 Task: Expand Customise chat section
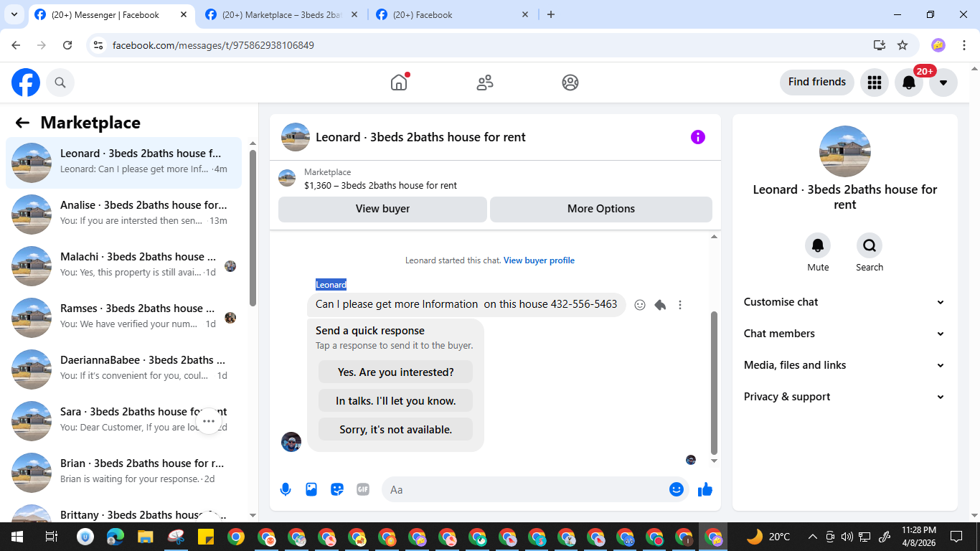coord(845,302)
